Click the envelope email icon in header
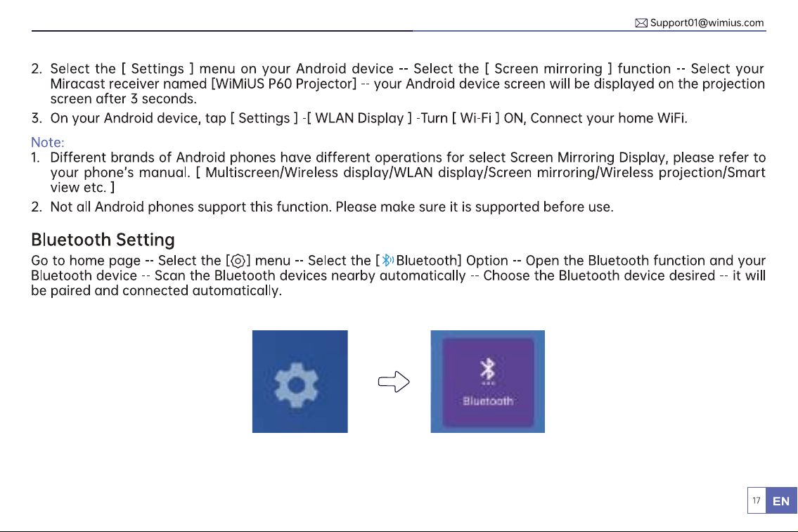Screen dimensions: 798x532 pyautogui.click(x=641, y=23)
